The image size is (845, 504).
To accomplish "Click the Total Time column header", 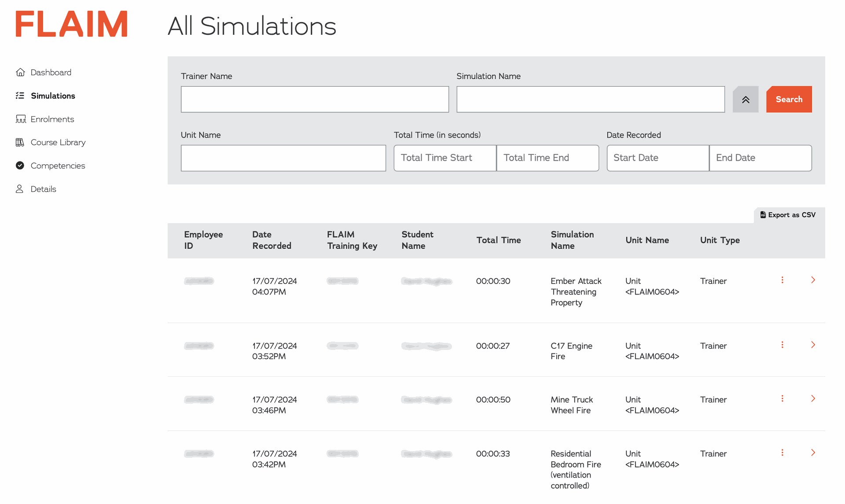I will coord(499,240).
